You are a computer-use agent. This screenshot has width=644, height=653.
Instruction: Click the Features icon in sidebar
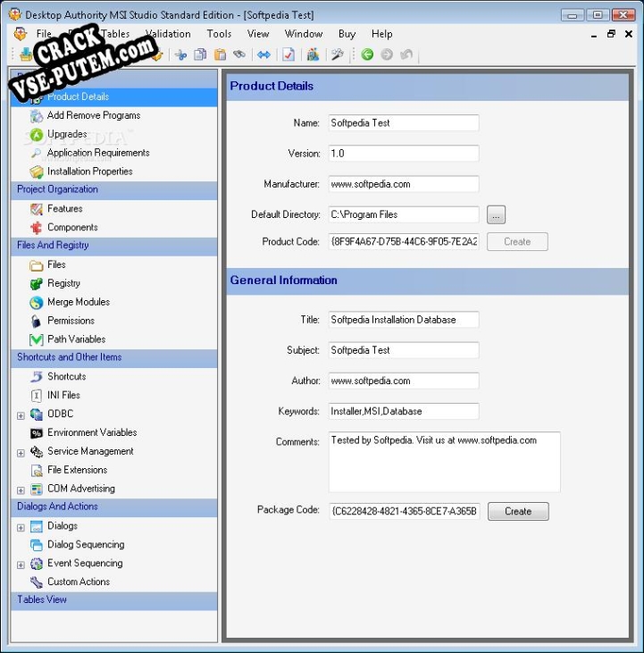coord(37,209)
